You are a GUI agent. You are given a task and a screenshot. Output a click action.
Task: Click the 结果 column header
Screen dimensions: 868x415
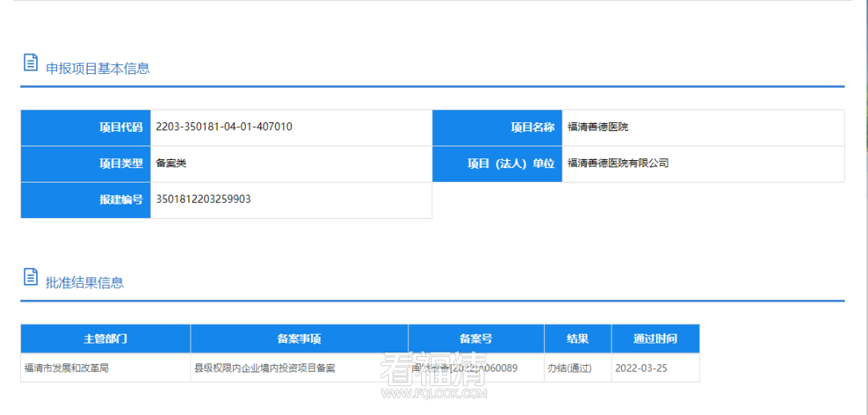(x=577, y=339)
